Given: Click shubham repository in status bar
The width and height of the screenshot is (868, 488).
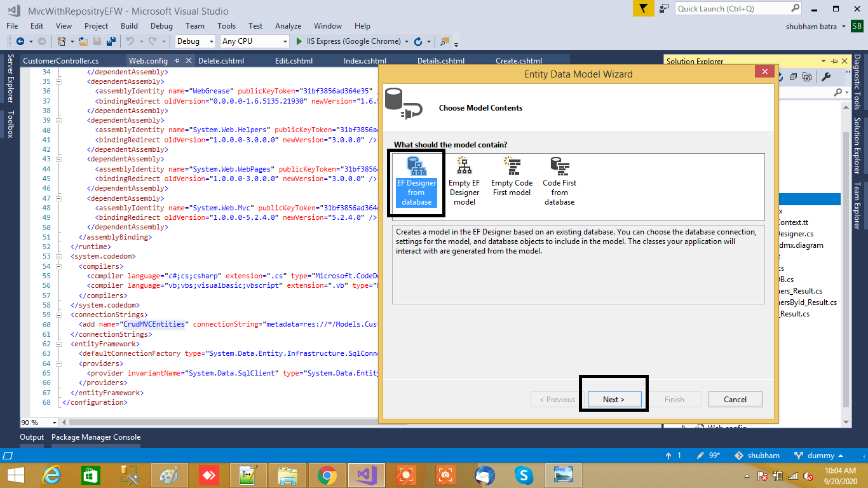Looking at the screenshot, I should [757, 456].
